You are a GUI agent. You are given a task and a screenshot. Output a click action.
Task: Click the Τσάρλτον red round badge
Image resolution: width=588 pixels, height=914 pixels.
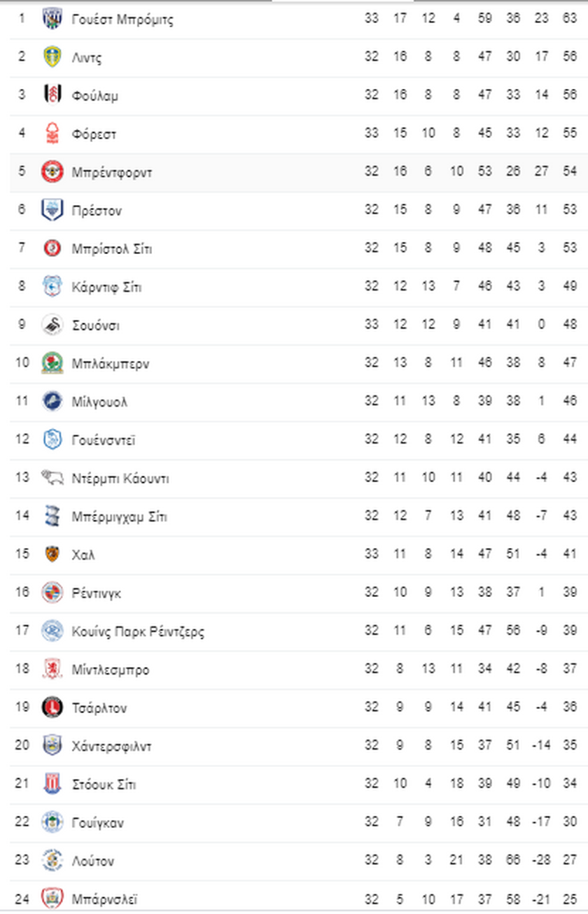[x=52, y=708]
